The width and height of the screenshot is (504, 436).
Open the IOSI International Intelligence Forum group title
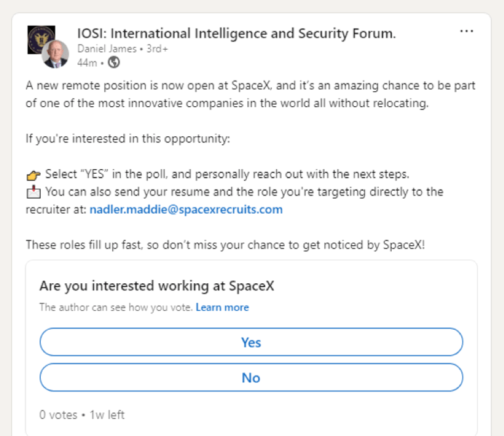click(236, 33)
